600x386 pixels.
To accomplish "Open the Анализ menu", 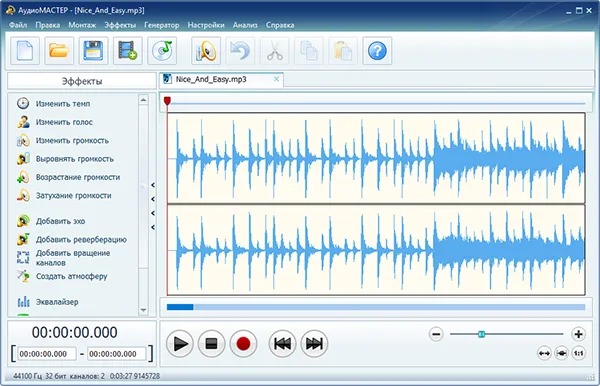I will pos(245,25).
